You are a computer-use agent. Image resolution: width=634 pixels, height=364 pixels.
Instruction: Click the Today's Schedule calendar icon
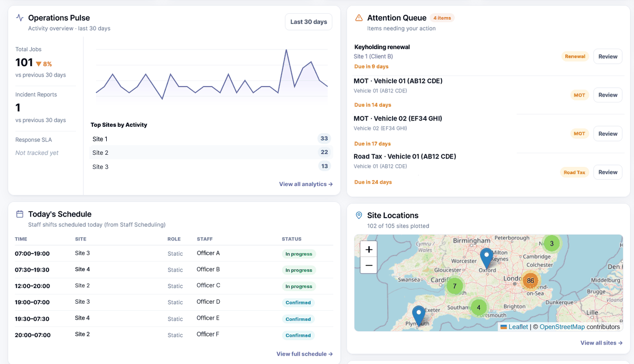[x=20, y=214]
